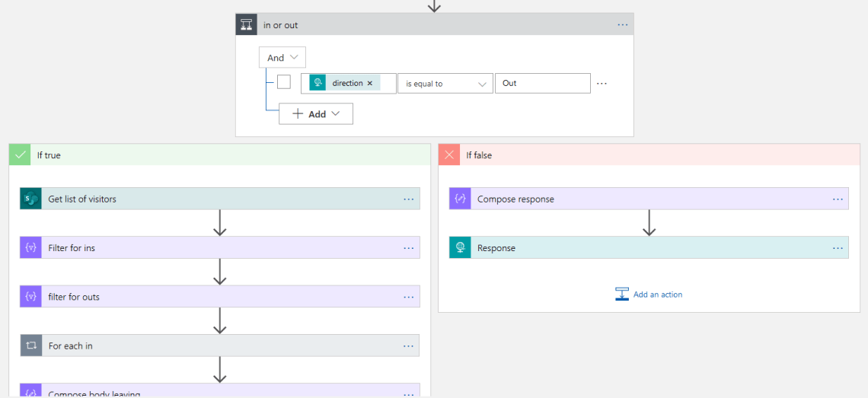The width and height of the screenshot is (868, 398).
Task: Click the SharePoint icon on Get list of visitors
Action: 30,199
